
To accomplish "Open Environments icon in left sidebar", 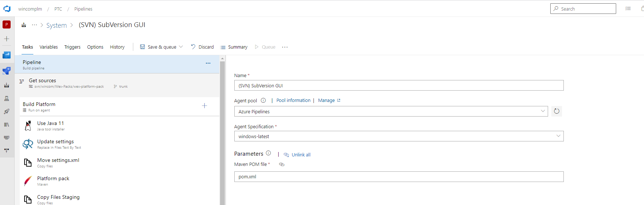I will (7, 98).
